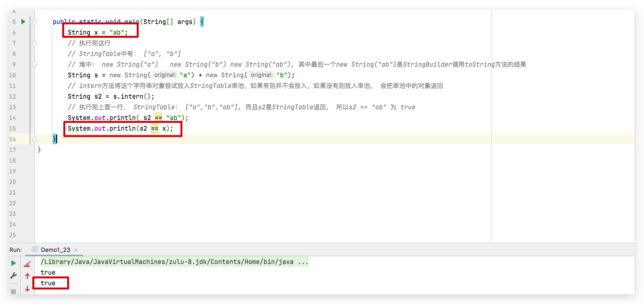Click the last true output line
Screen dimensions: 644x304
coord(48,283)
